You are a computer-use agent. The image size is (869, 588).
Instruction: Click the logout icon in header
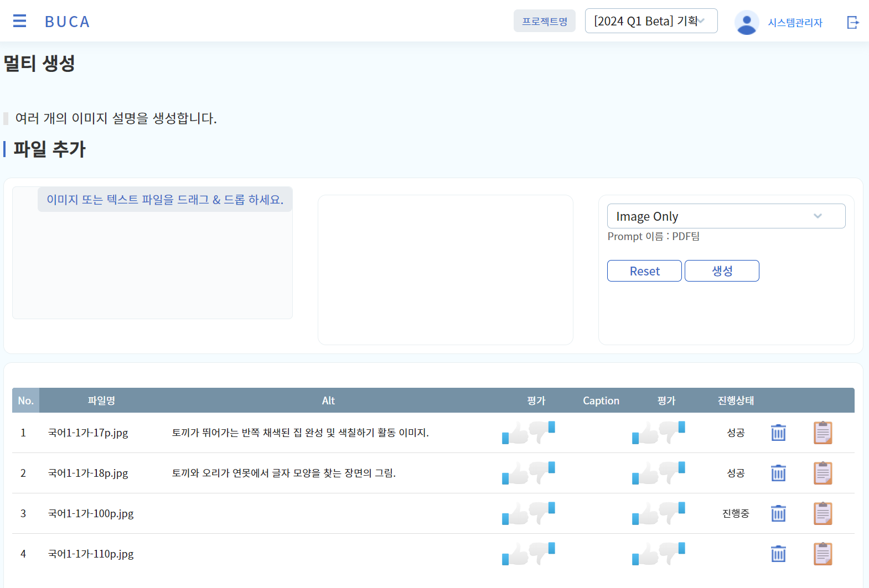point(852,22)
